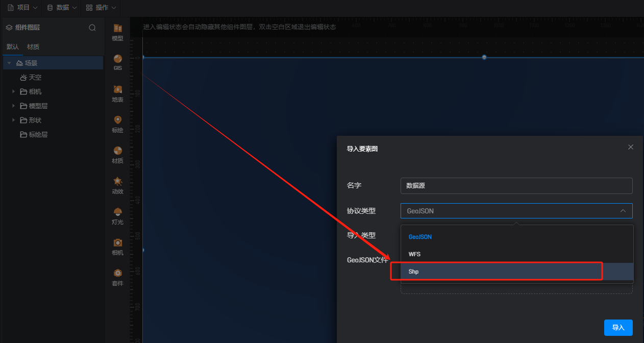Image resolution: width=644 pixels, height=343 pixels.
Task: Open the 项目 menu
Action: 22,8
